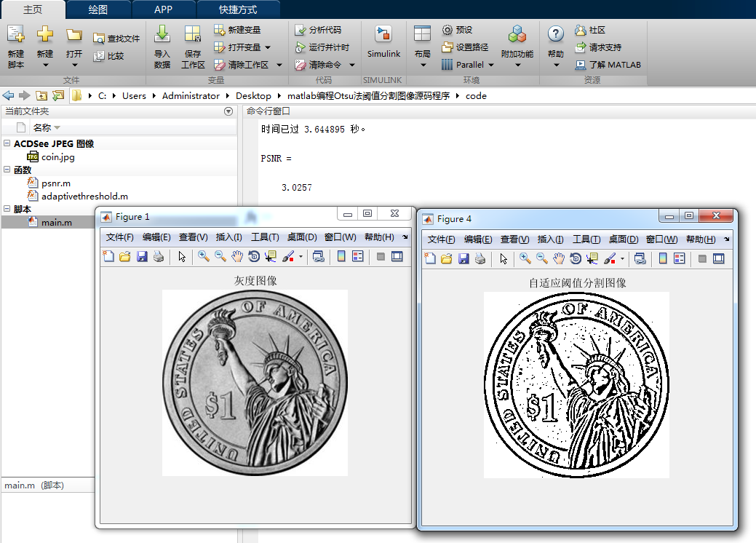Click Show Plot Tools icon in Figure 4
This screenshot has height=543, width=756.
pyautogui.click(x=718, y=258)
